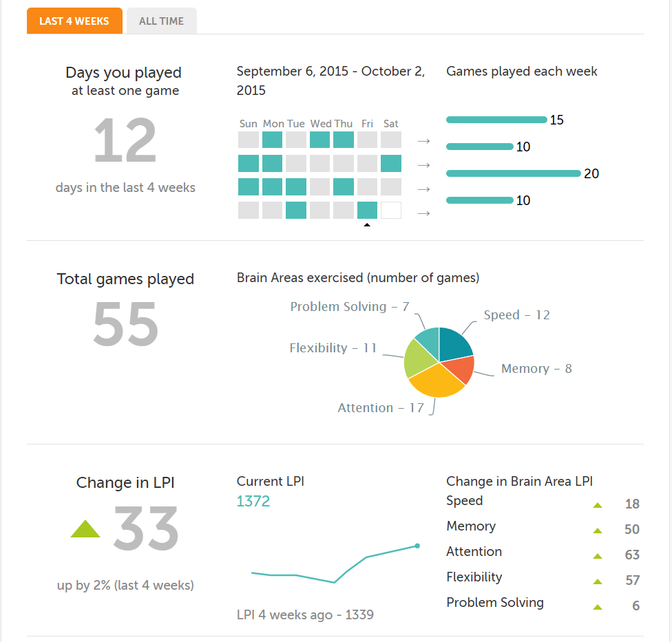The image size is (672, 642).
Task: Click the played Monday cell in week one
Action: pos(272,140)
